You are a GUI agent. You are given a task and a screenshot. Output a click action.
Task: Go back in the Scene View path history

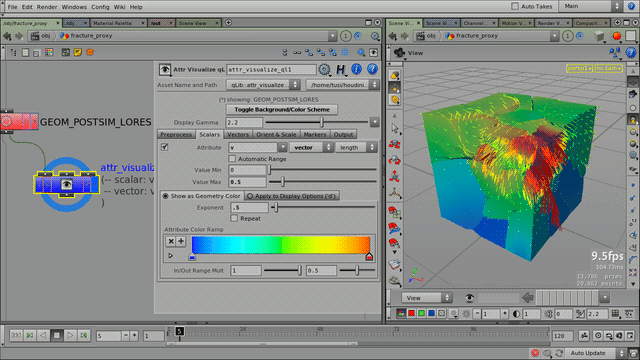click(x=393, y=36)
